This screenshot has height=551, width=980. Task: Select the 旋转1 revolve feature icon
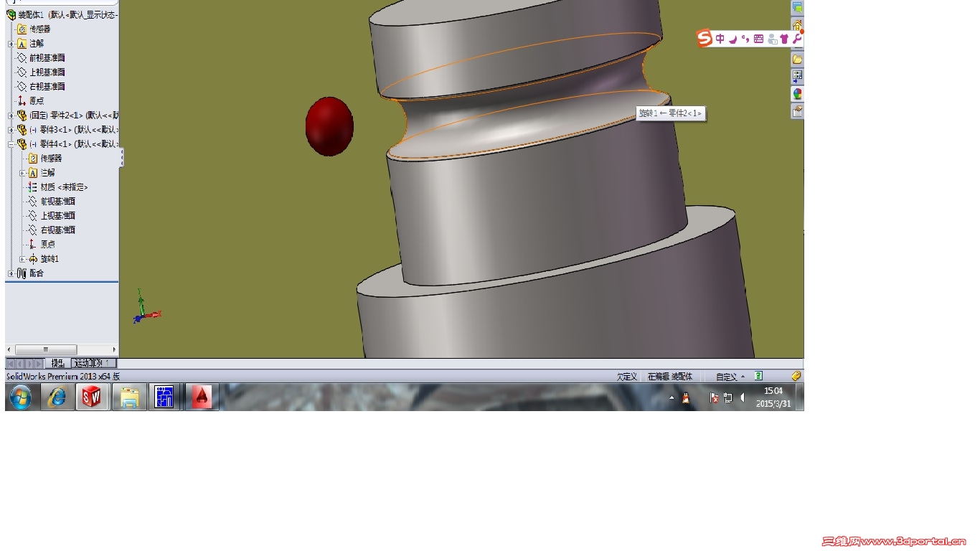[x=33, y=258]
